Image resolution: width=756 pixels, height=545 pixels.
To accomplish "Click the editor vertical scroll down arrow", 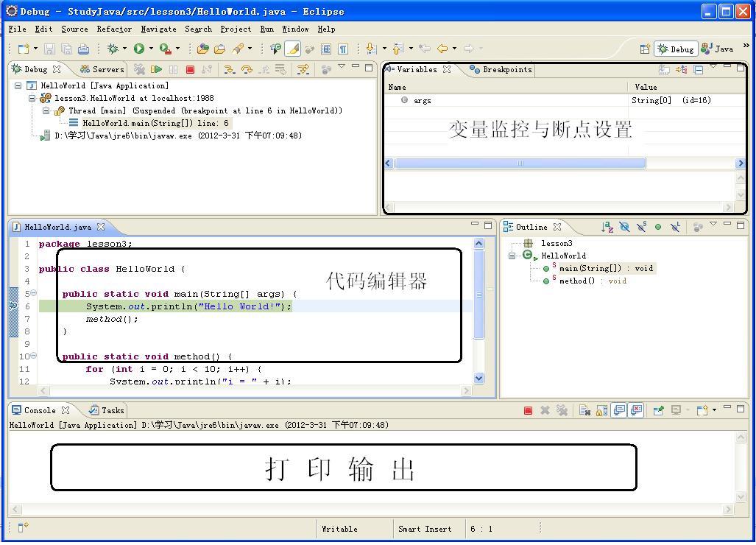I will click(x=478, y=378).
